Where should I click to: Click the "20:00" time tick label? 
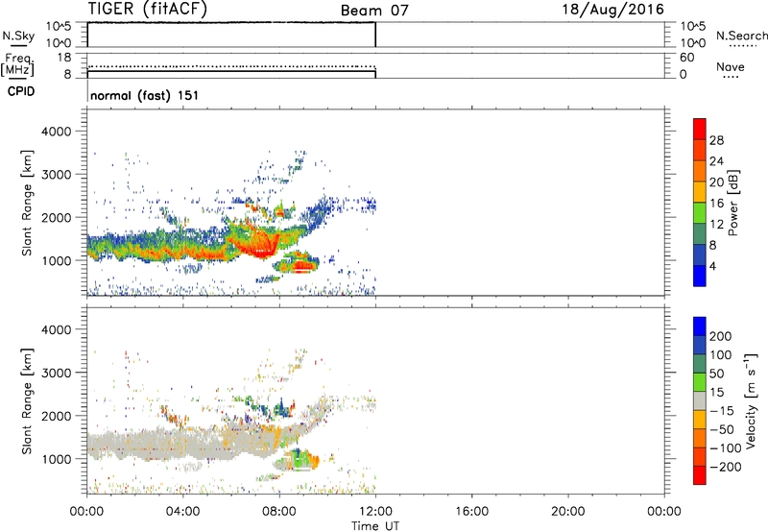[x=567, y=512]
